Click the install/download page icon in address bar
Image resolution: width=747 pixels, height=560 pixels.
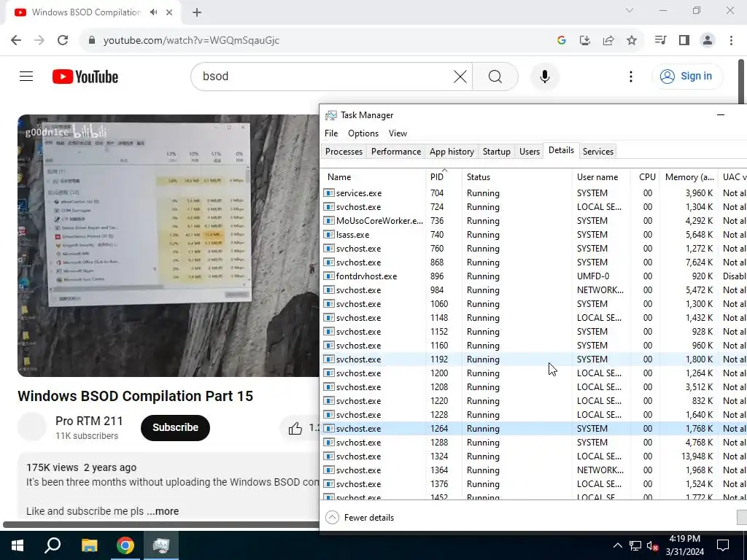(584, 41)
